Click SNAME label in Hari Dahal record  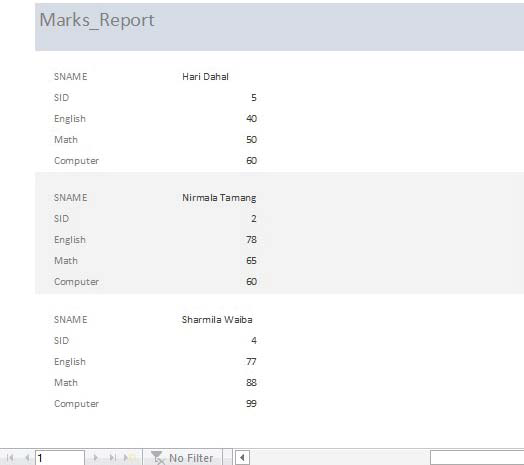click(71, 77)
